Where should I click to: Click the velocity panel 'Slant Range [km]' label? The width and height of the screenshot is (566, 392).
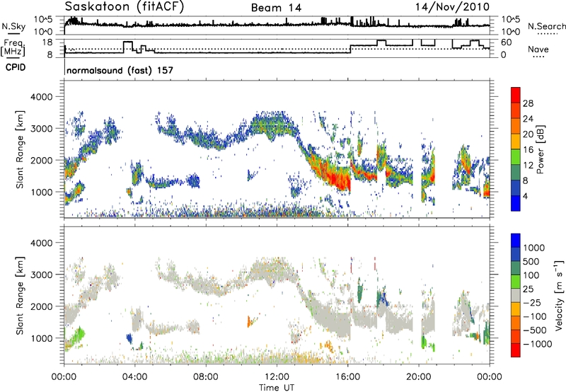20,295
